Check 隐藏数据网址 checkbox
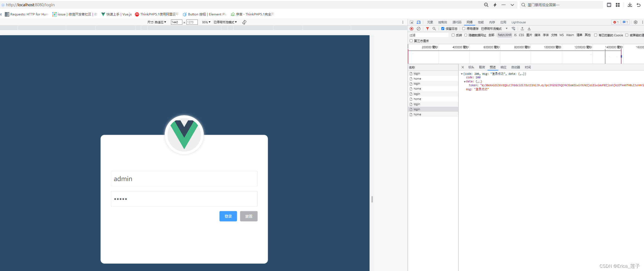 (466, 35)
